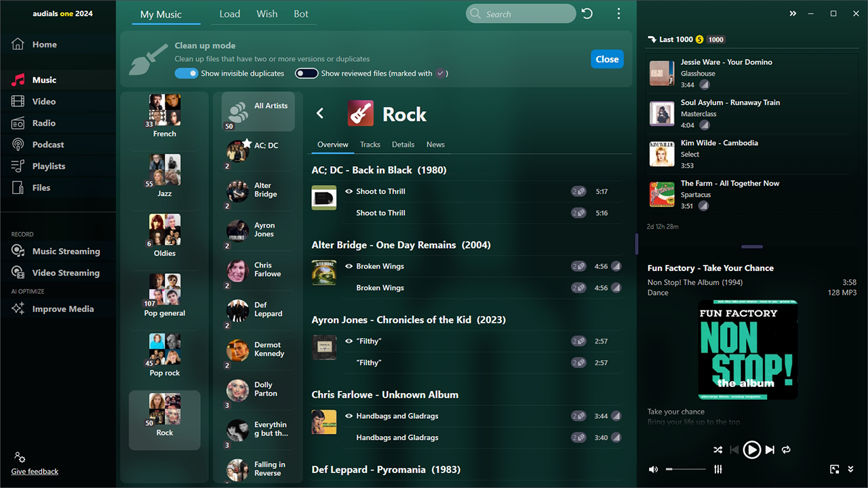Open the Load tab
This screenshot has width=868, height=488.
pos(230,14)
